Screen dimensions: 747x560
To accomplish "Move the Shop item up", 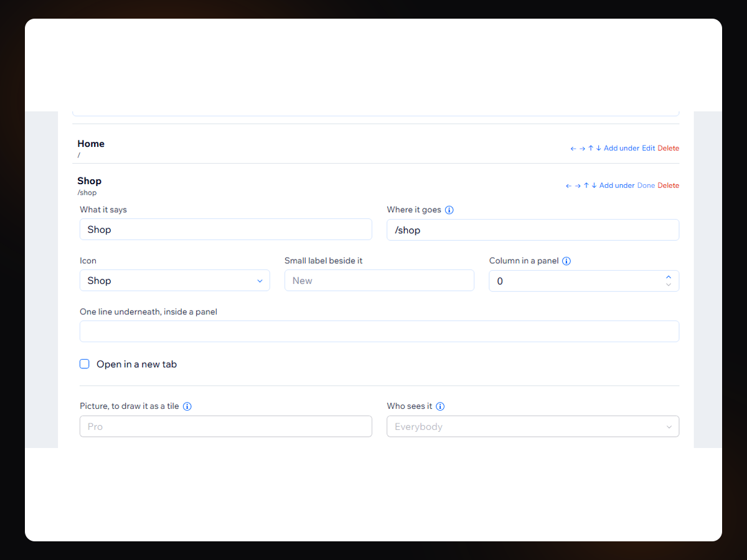I will (x=586, y=185).
